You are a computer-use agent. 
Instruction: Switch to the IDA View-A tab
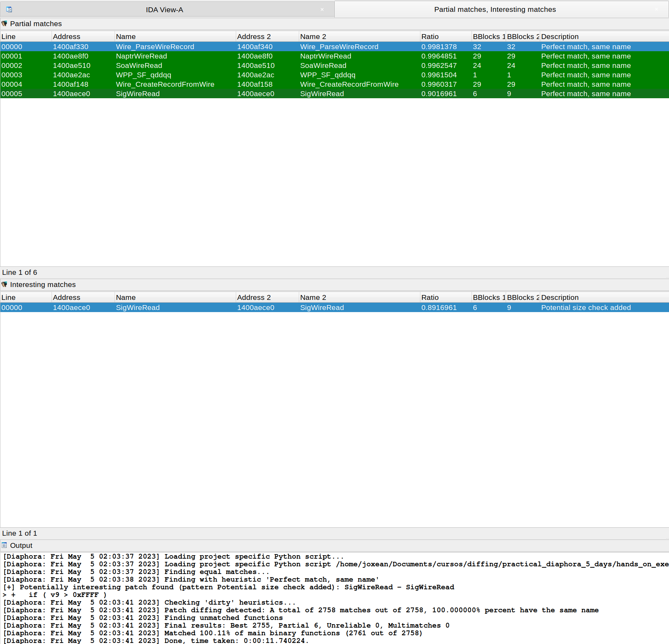[x=164, y=10]
